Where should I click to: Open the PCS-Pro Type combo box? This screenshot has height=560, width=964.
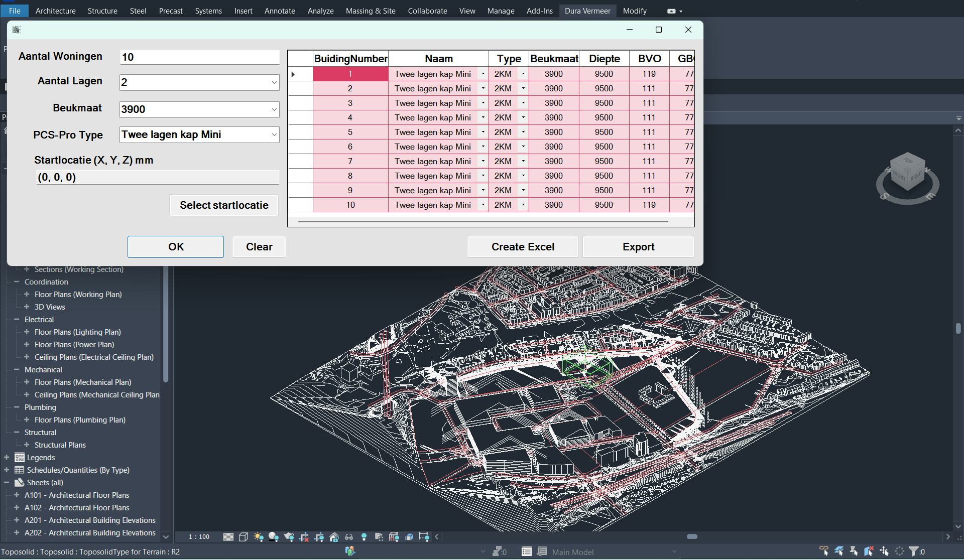(x=274, y=134)
